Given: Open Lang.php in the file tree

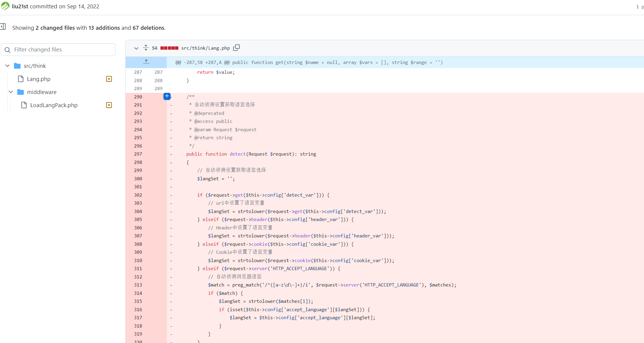Looking at the screenshot, I should pos(39,79).
